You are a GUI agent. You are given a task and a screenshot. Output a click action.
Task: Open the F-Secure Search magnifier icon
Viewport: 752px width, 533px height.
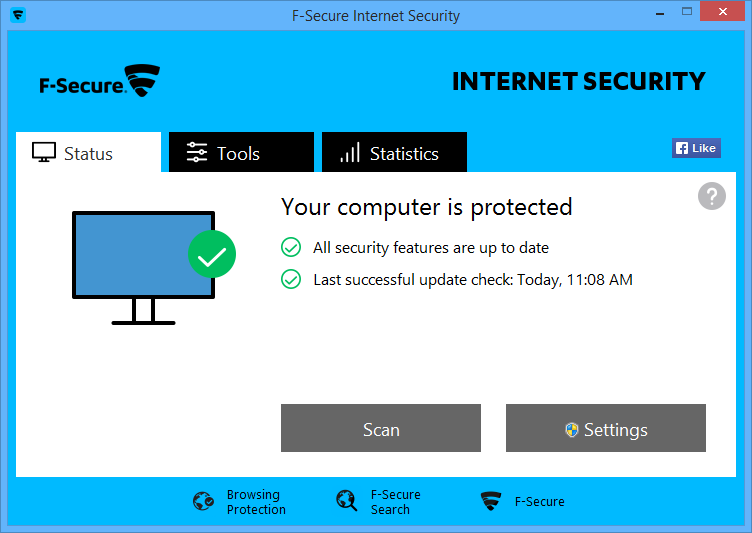click(x=347, y=501)
